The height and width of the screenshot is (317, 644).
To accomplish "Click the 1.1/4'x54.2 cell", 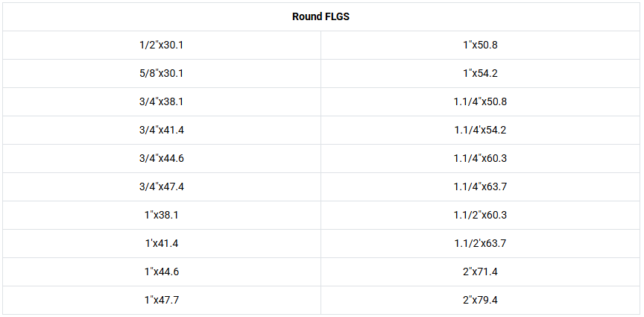I will pos(480,130).
